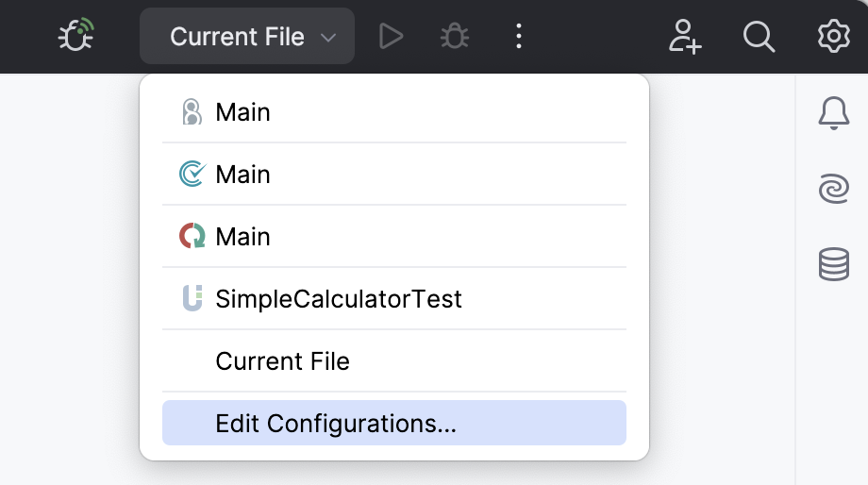Open Edit Configurations... dialog

[336, 424]
